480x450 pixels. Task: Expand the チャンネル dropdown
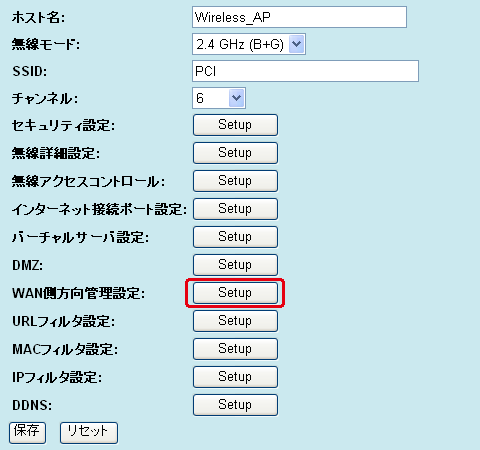219,98
